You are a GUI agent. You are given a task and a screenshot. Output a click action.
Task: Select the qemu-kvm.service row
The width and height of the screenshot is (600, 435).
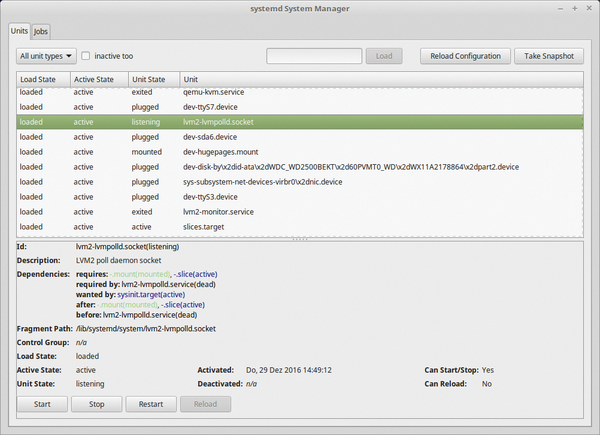[x=300, y=92]
